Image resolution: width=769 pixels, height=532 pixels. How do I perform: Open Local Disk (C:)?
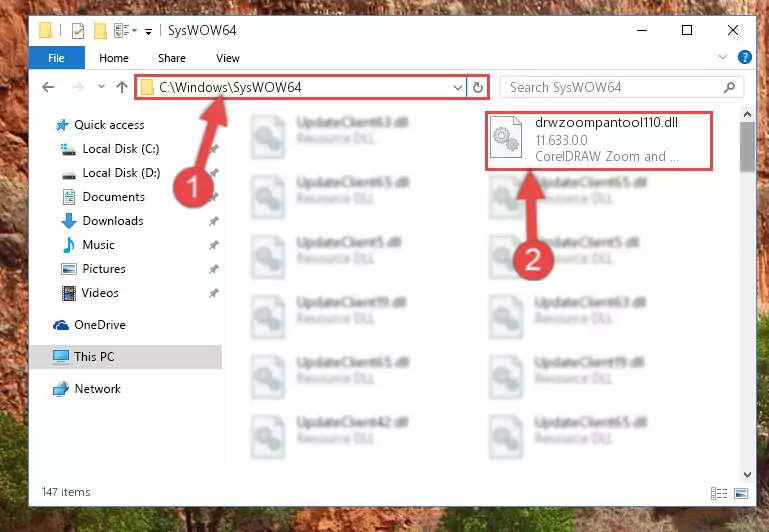tap(121, 149)
